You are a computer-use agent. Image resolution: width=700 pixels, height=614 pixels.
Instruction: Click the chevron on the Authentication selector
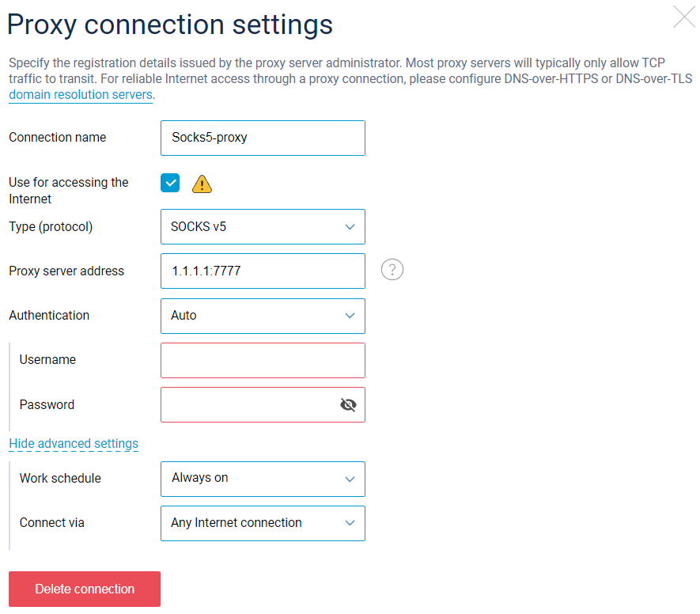click(350, 316)
